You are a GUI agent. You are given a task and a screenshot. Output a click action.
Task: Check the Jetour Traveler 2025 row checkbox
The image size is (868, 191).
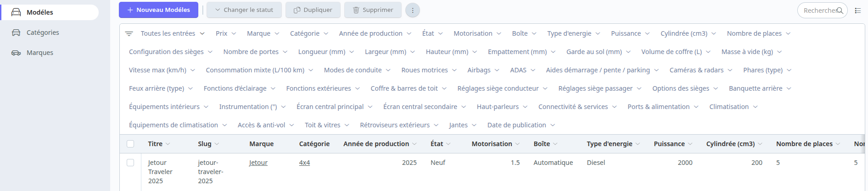pos(130,163)
